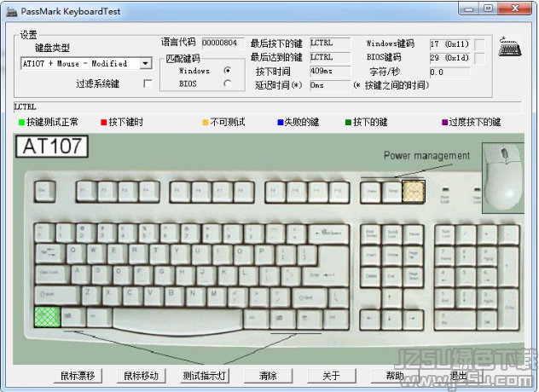The width and height of the screenshot is (539, 392).
Task: Click the 鼠标移动 button
Action: click(x=142, y=376)
